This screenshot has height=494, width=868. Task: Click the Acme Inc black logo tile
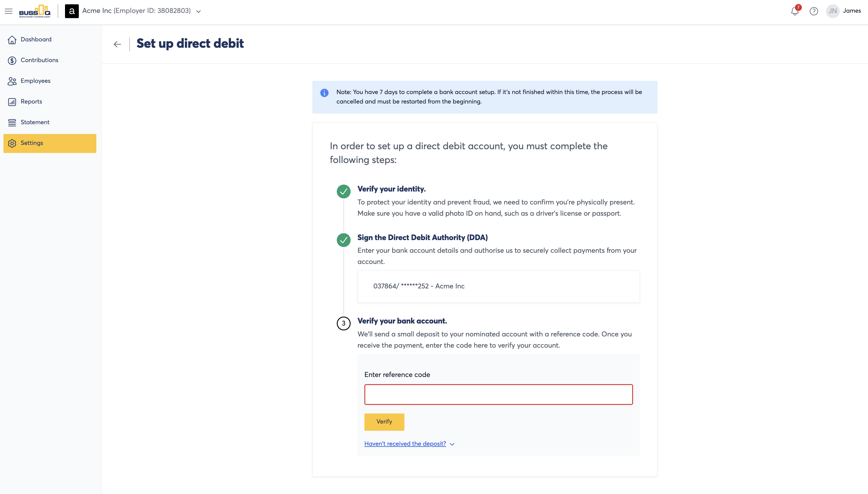pyautogui.click(x=72, y=11)
